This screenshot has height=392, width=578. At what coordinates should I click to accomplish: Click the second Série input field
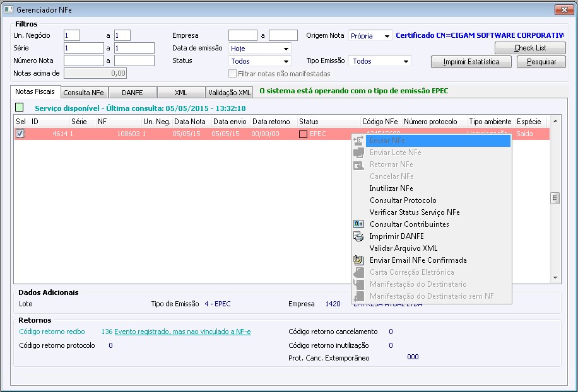134,48
